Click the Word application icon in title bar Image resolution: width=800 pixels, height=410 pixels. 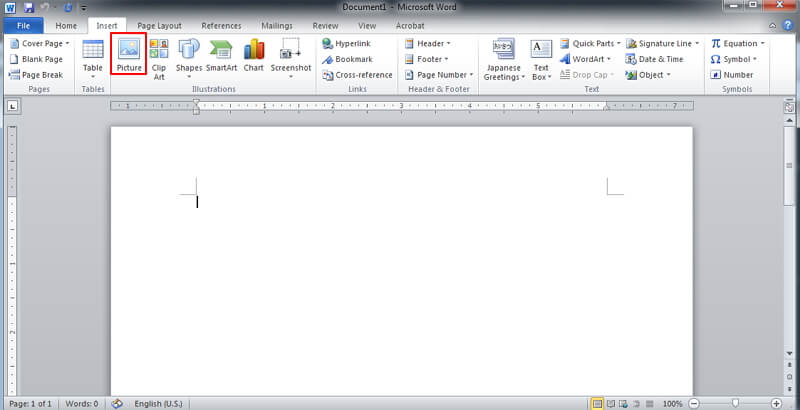pyautogui.click(x=11, y=8)
